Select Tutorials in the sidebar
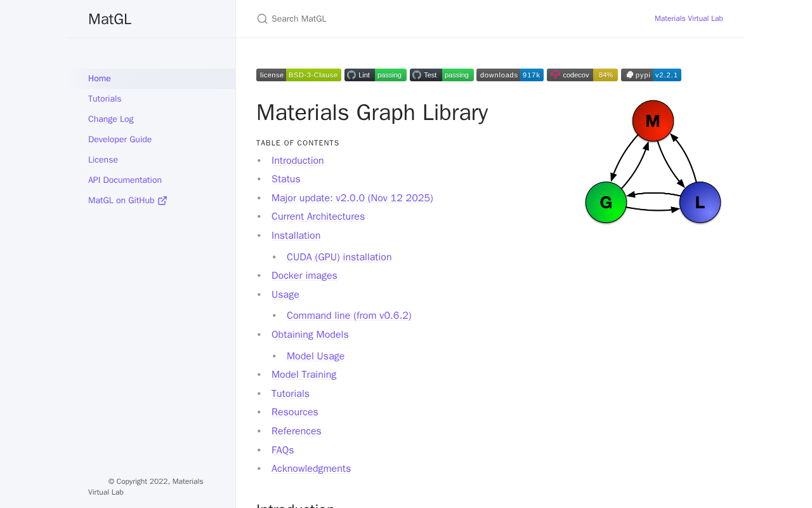 (105, 99)
